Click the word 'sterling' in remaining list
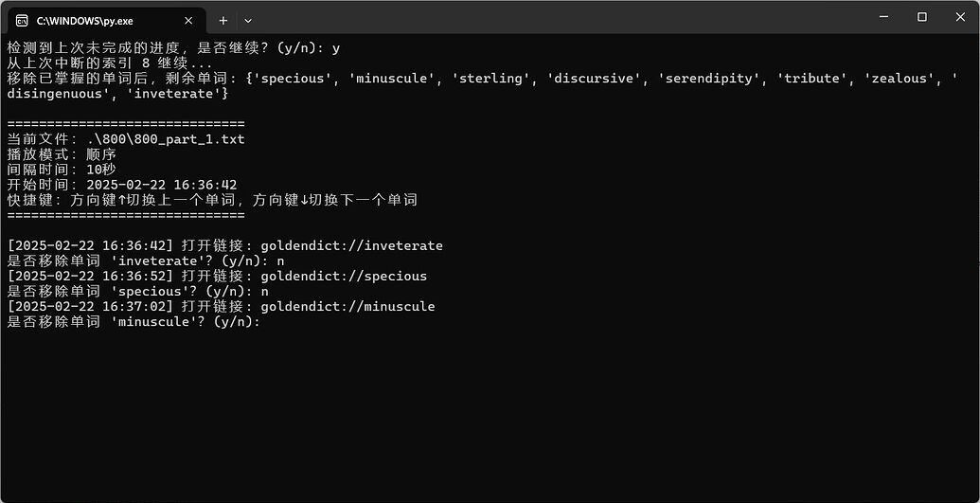This screenshot has width=980, height=503. [490, 79]
